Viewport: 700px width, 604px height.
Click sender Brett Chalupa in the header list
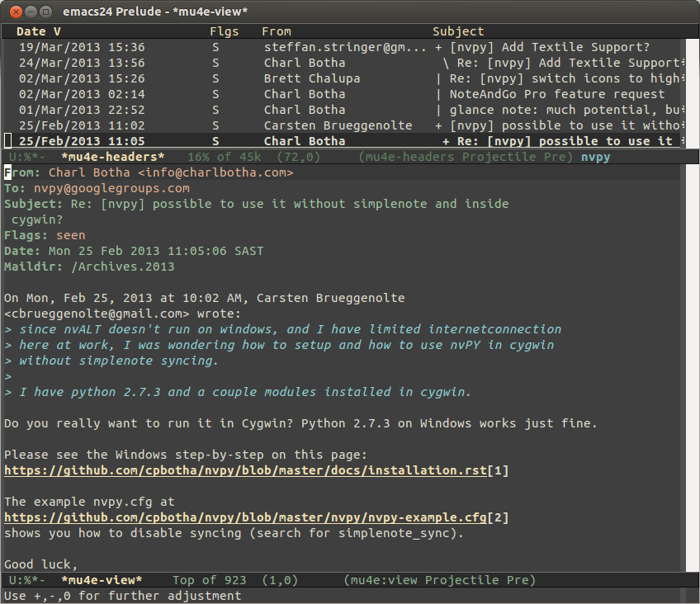click(x=312, y=78)
